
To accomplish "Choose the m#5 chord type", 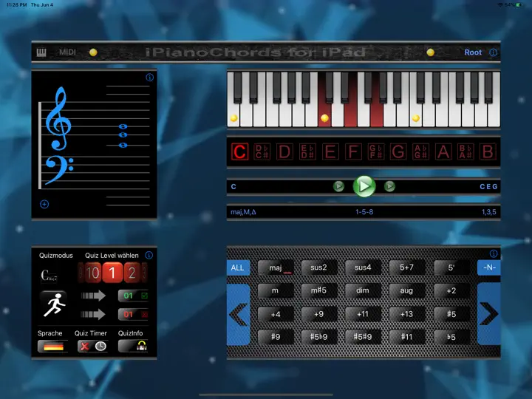I will [x=319, y=291].
